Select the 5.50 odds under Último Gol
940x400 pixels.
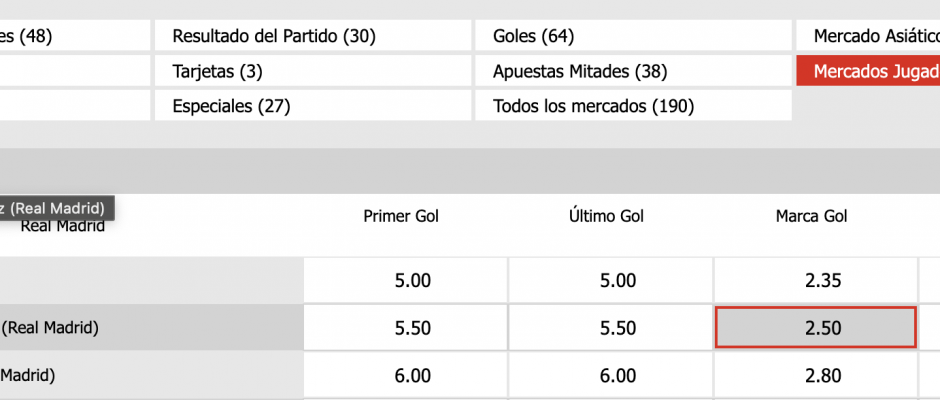[x=611, y=328]
